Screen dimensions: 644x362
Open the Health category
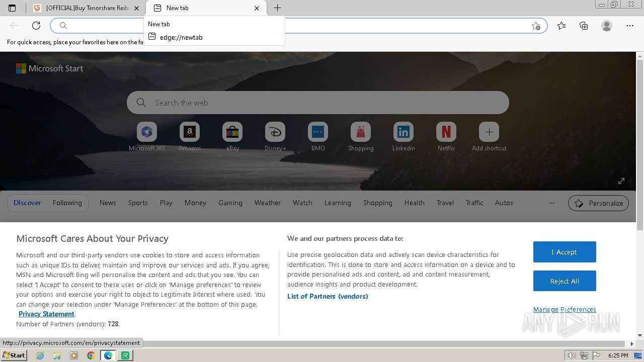[x=415, y=203]
